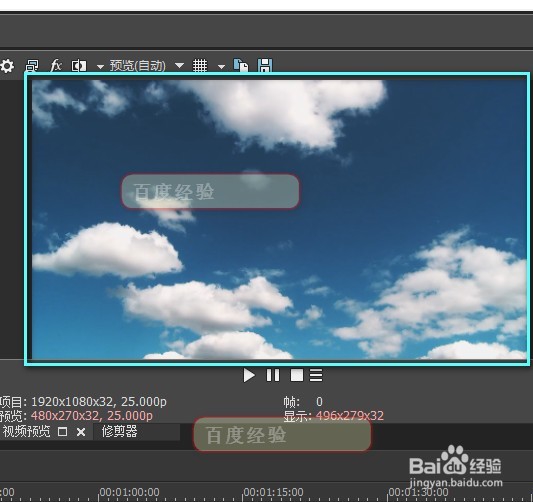
Task: Open the preview quality dropdown
Action: (137, 66)
